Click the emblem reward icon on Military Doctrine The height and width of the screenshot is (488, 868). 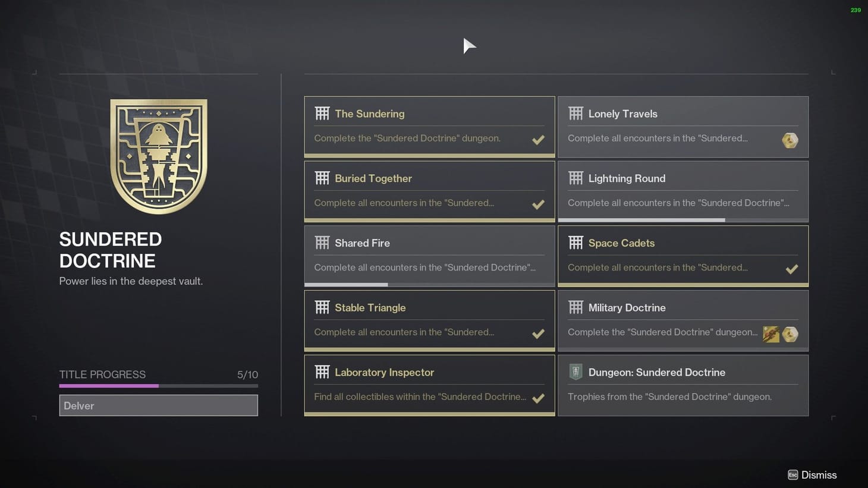pyautogui.click(x=771, y=333)
